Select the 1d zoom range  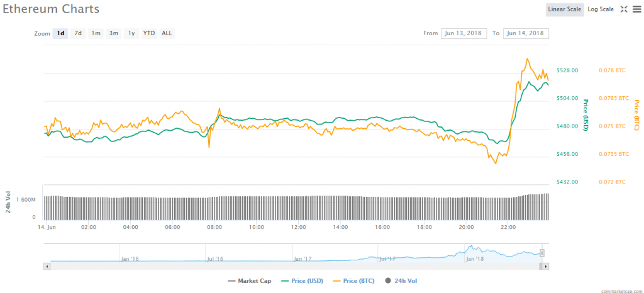[60, 34]
